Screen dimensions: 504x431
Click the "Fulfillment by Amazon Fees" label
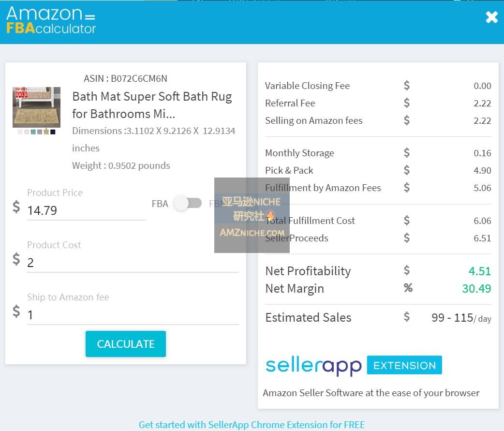pyautogui.click(x=323, y=188)
